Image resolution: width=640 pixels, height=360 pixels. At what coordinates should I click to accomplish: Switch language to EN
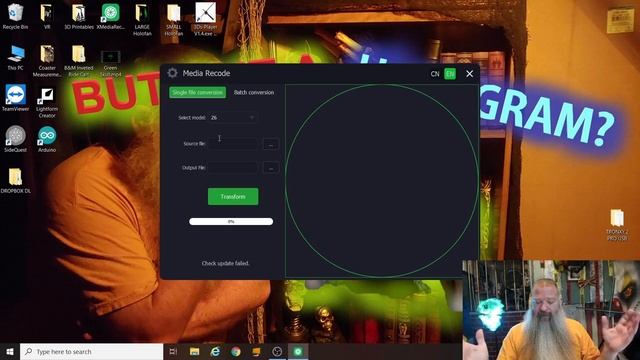point(450,74)
